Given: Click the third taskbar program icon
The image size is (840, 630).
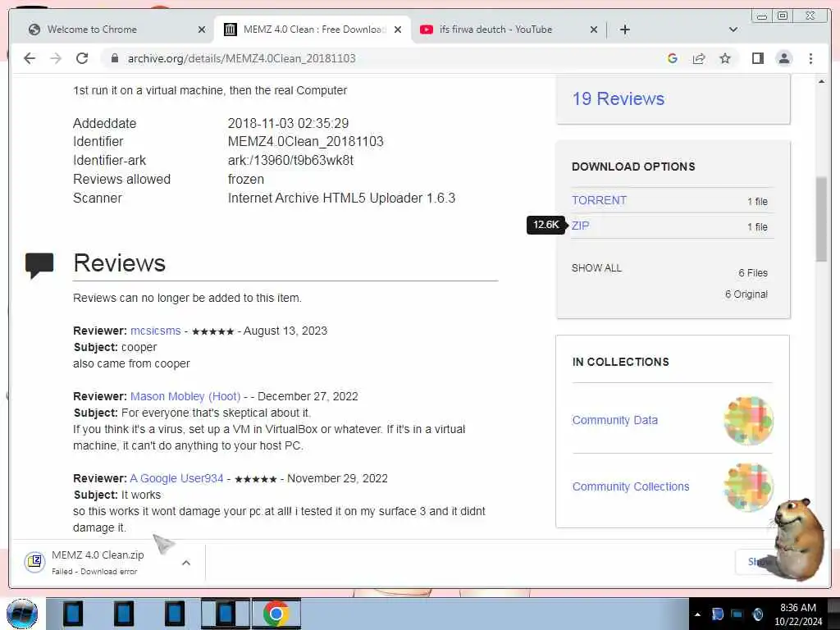Looking at the screenshot, I should (175, 614).
